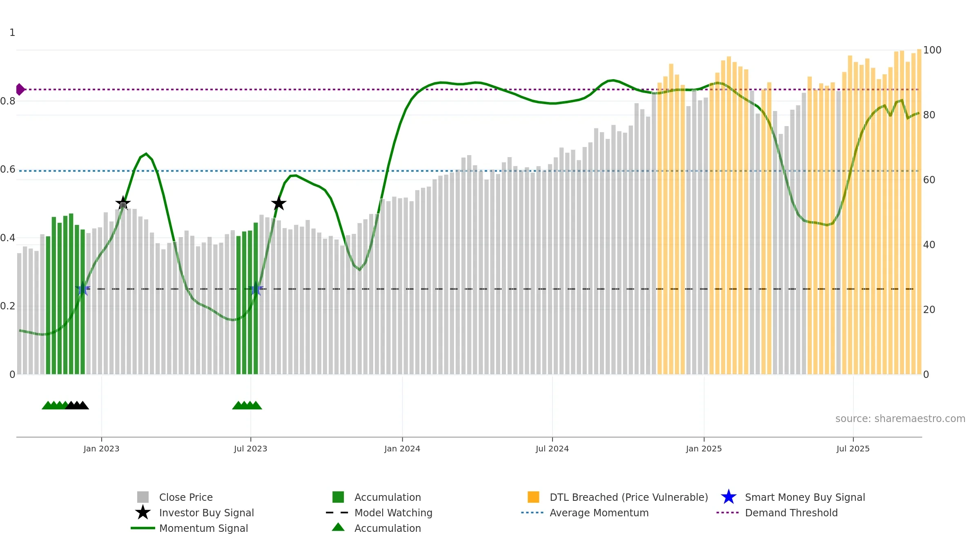980x551 pixels.
Task: Click the green Accumulation square legend swatch
Action: [x=338, y=497]
